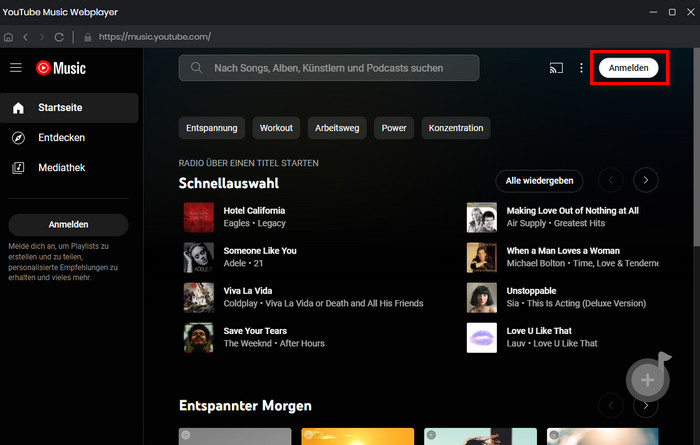Open the After Hours album link
Viewport: 700px width, 445px height.
coord(302,344)
